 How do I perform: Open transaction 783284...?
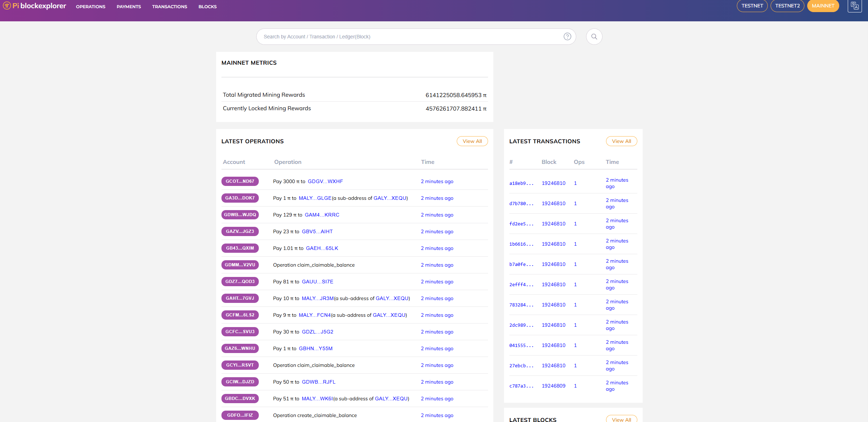point(521,305)
